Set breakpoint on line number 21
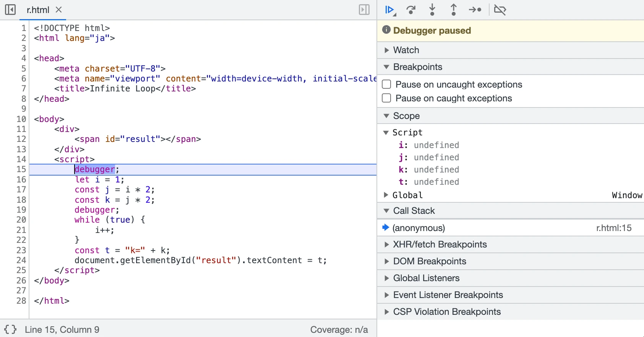 point(21,230)
